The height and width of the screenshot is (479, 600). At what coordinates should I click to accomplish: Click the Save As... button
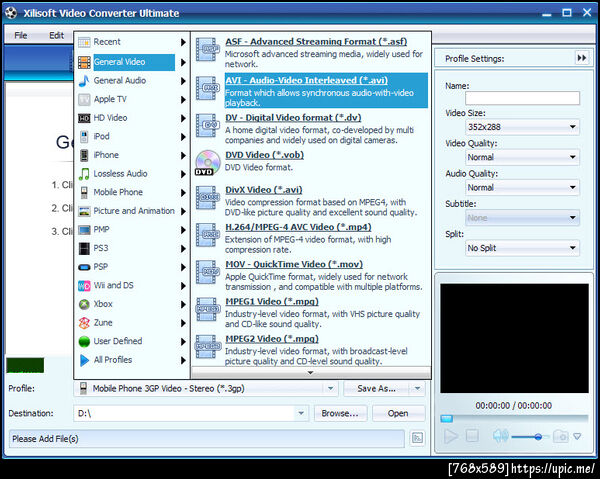pyautogui.click(x=377, y=389)
